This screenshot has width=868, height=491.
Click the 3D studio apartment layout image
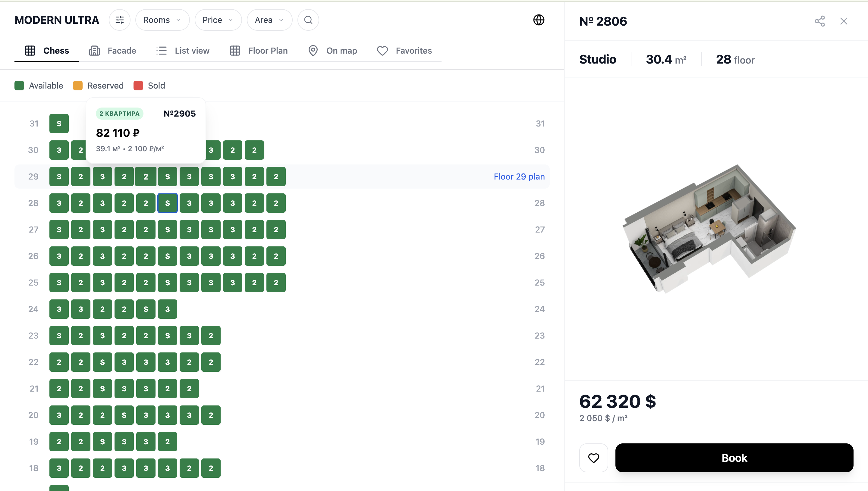(709, 229)
